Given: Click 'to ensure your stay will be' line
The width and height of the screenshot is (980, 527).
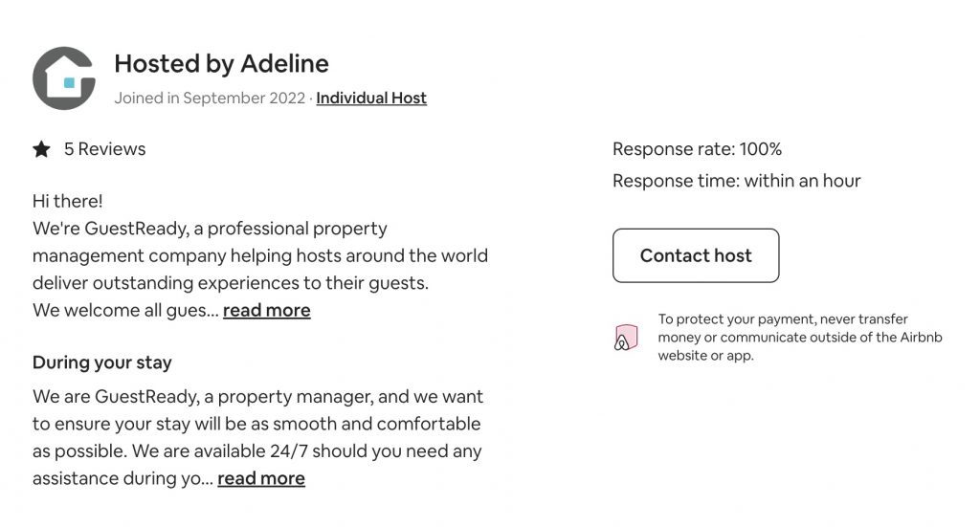Looking at the screenshot, I should point(256,424).
